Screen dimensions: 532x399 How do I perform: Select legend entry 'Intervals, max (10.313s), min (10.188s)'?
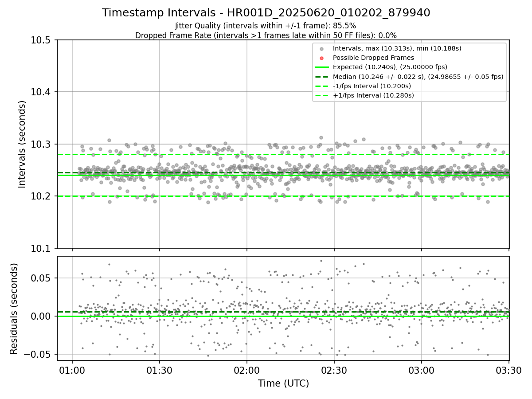click(397, 48)
